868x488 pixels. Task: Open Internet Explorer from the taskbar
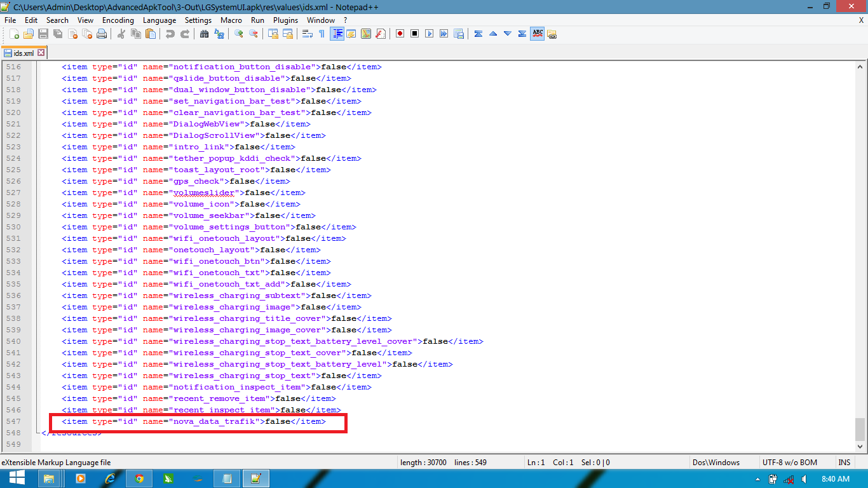110,478
